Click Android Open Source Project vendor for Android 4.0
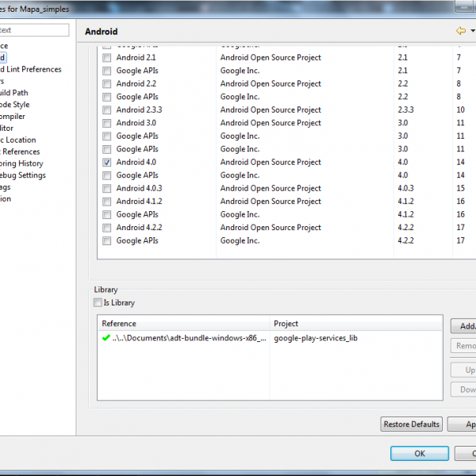Screen dimensions: 476x476 click(271, 163)
